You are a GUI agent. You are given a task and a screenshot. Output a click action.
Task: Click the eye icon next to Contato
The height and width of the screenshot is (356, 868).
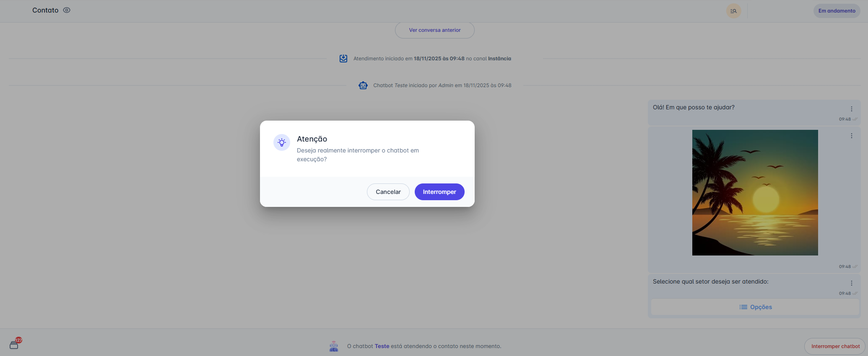pyautogui.click(x=67, y=10)
